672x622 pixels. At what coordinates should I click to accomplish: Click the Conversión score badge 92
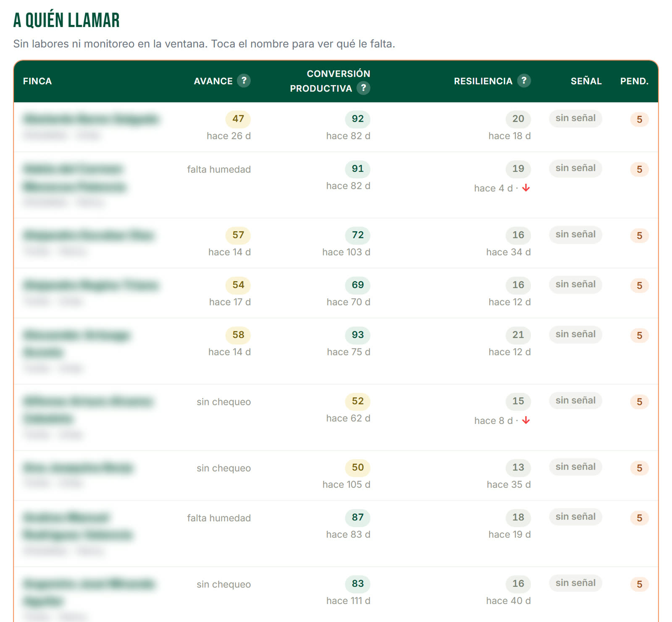[x=358, y=119]
